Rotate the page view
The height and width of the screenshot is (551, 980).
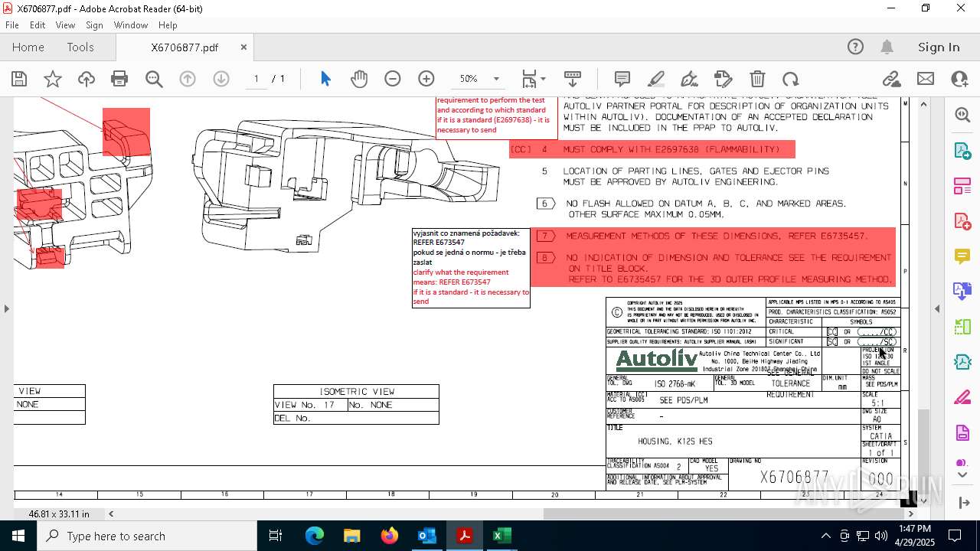pyautogui.click(x=791, y=79)
